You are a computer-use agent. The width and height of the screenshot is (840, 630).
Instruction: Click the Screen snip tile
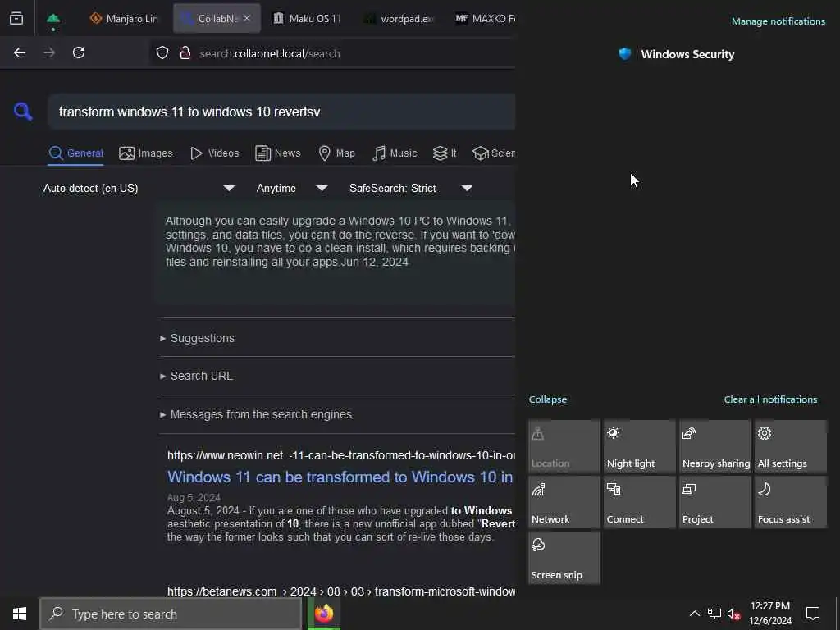(564, 558)
